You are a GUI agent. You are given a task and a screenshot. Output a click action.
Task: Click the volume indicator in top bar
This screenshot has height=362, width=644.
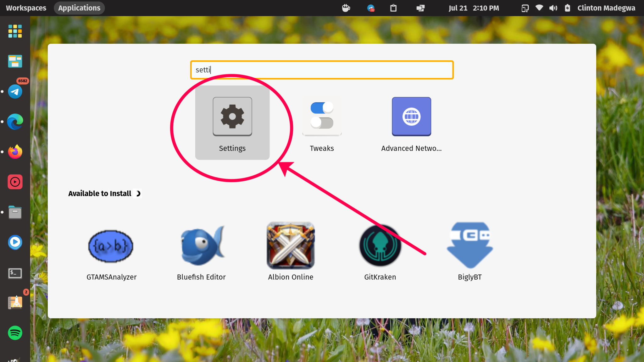(x=553, y=8)
